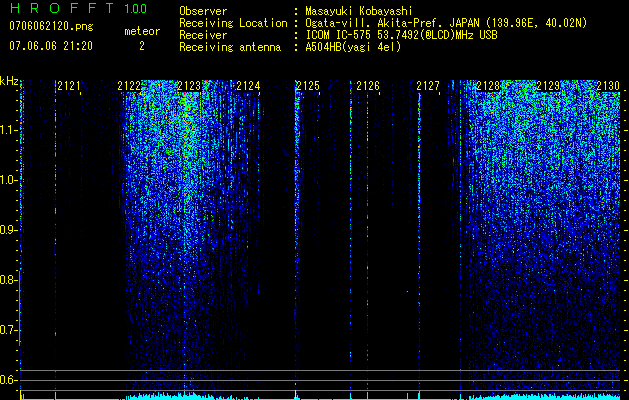Click the Receiving Location label

pos(233,23)
